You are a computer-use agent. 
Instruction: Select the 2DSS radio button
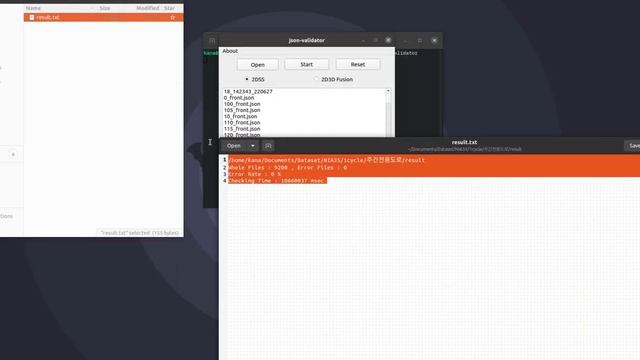247,79
